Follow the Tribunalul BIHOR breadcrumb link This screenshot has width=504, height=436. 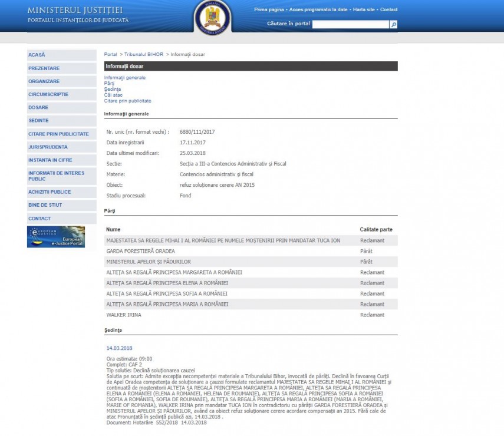tap(143, 55)
